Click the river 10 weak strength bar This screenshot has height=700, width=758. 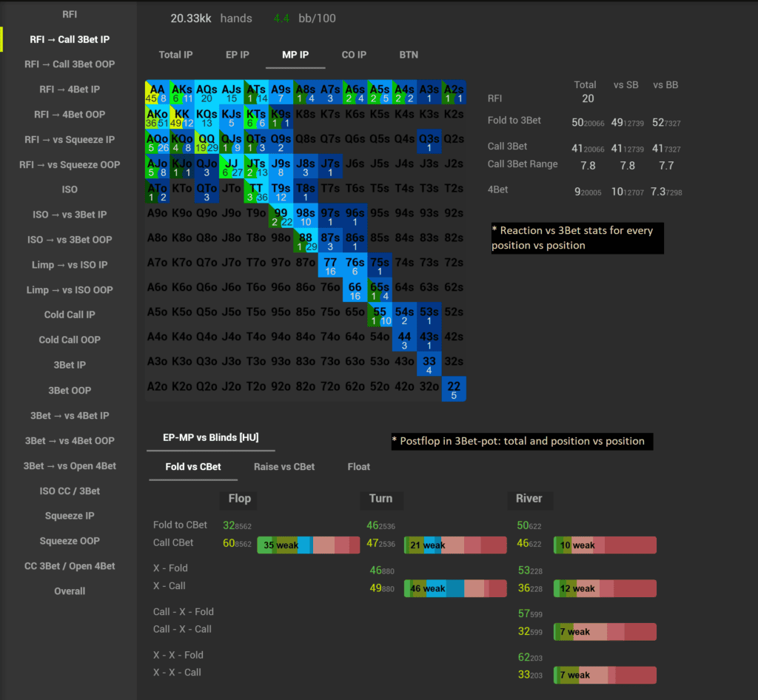click(606, 545)
